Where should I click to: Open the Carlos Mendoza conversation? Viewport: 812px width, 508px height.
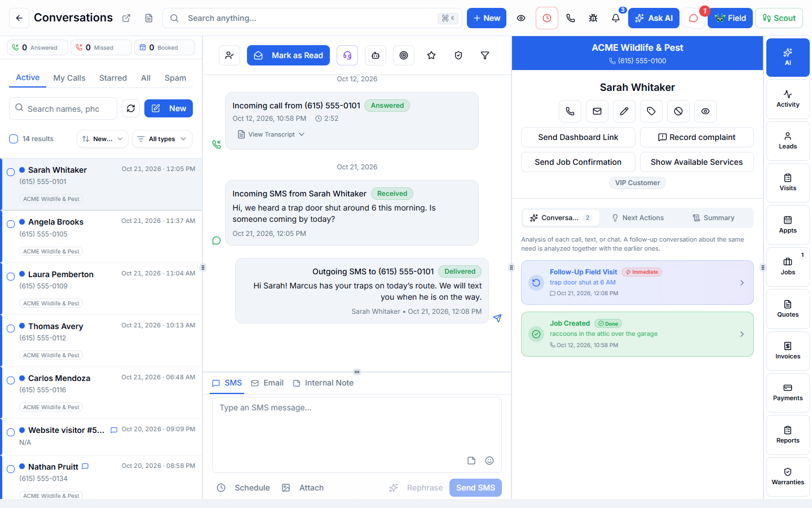(x=102, y=392)
